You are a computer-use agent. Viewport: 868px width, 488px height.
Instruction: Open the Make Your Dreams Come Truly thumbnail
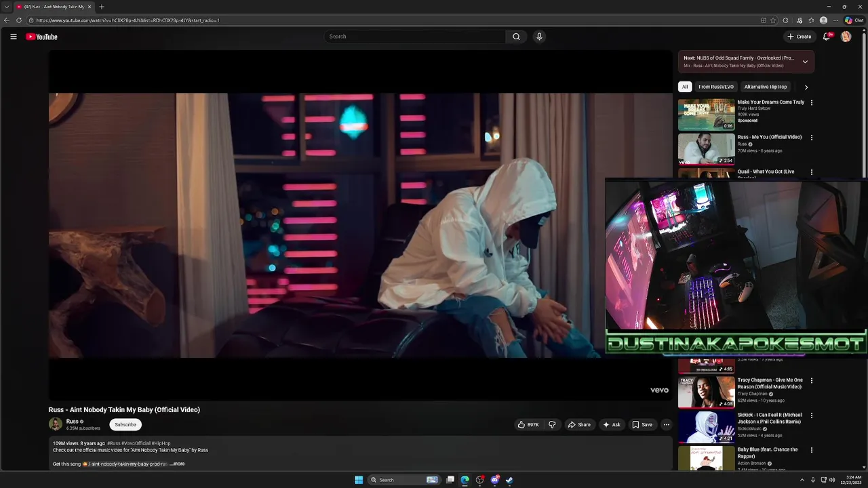707,115
